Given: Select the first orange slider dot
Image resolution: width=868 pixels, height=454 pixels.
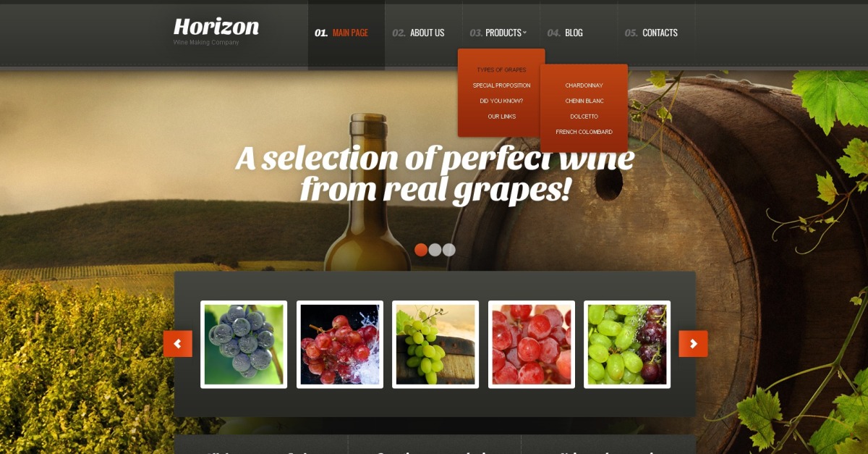Looking at the screenshot, I should click(x=421, y=250).
